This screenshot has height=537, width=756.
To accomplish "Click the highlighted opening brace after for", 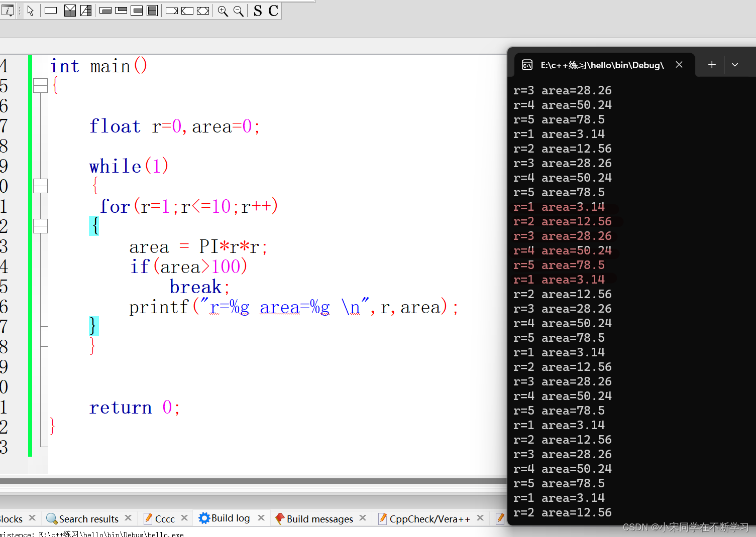I will coord(94,226).
